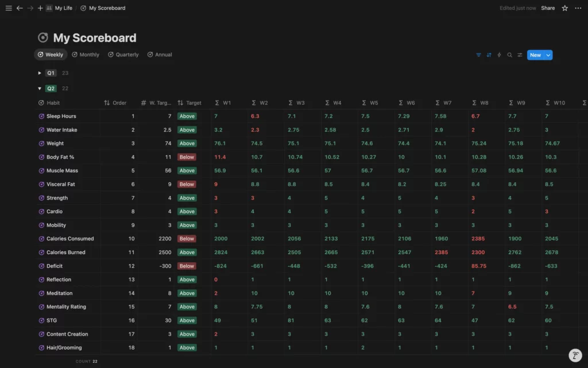The height and width of the screenshot is (368, 588).
Task: Open the three-dot page options menu
Action: point(578,8)
